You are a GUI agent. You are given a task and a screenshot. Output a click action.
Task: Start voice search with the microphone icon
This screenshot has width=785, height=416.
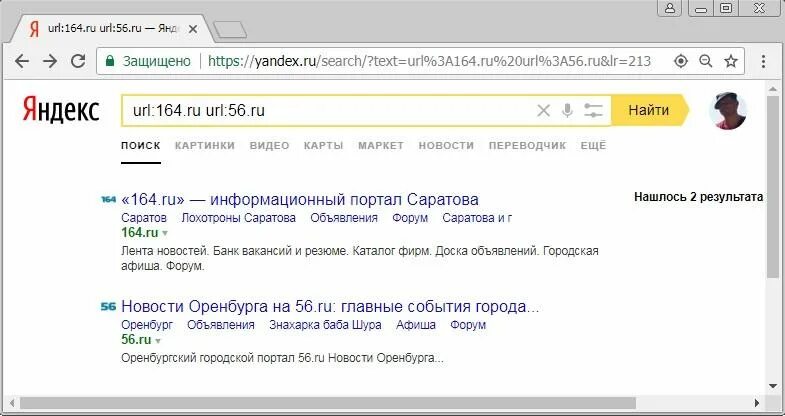[x=567, y=110]
